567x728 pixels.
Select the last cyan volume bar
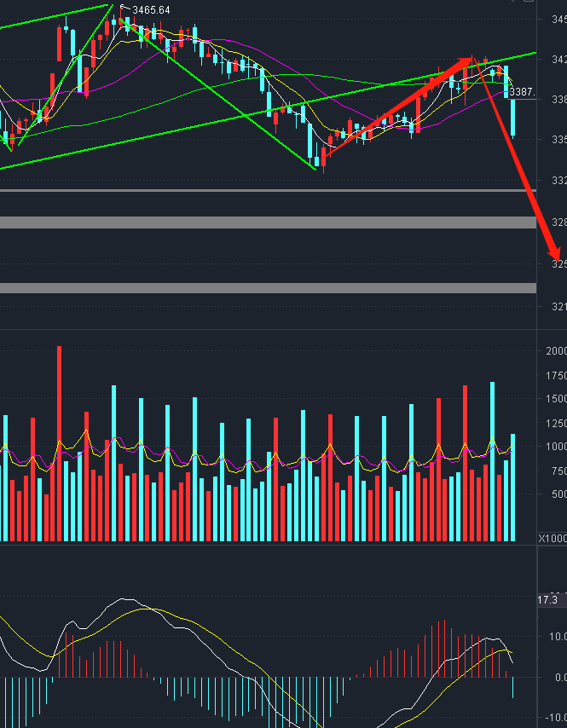(513, 488)
